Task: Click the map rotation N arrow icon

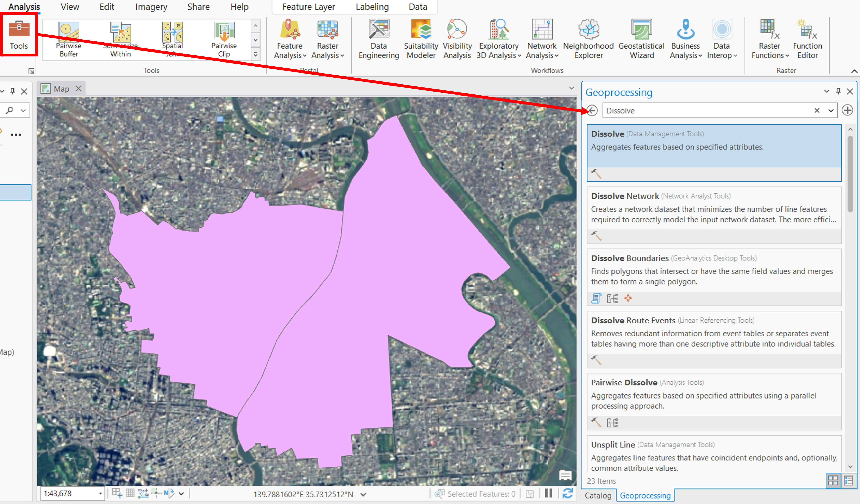Action: [169, 493]
